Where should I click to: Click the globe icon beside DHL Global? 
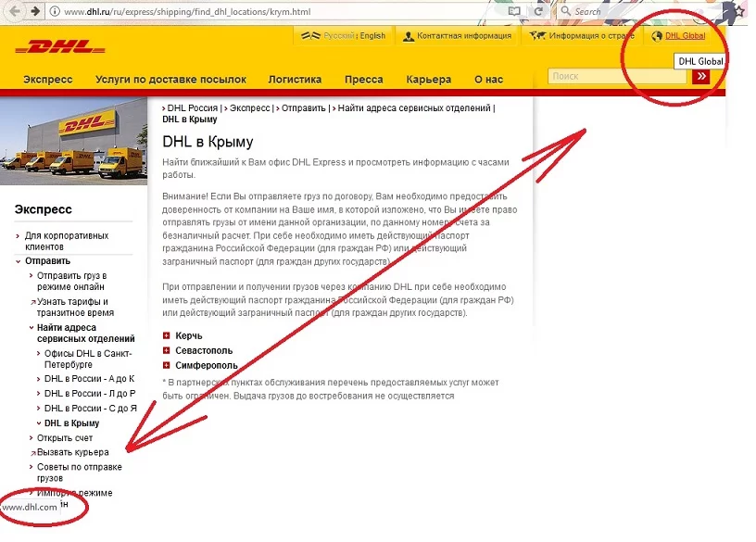[657, 36]
